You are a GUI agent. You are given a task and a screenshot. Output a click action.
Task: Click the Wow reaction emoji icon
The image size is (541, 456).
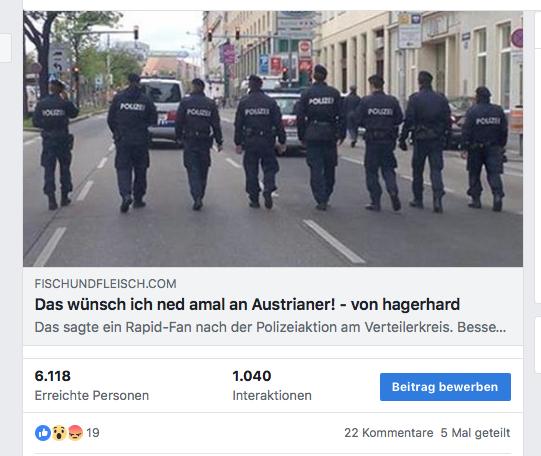click(59, 433)
